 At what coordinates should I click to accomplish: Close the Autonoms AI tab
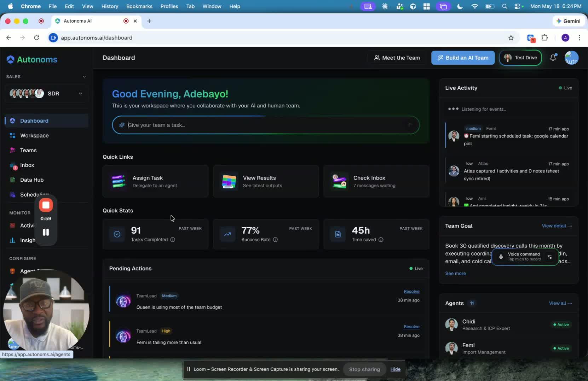135,21
